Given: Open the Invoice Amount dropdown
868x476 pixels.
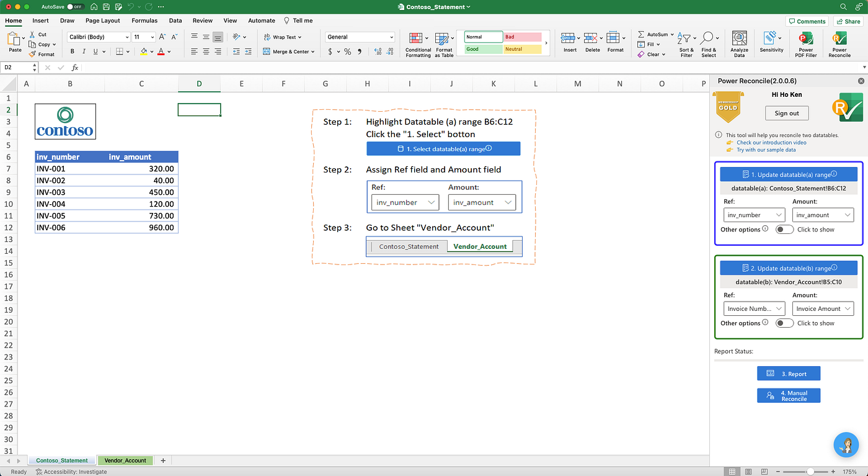Looking at the screenshot, I should pos(823,308).
